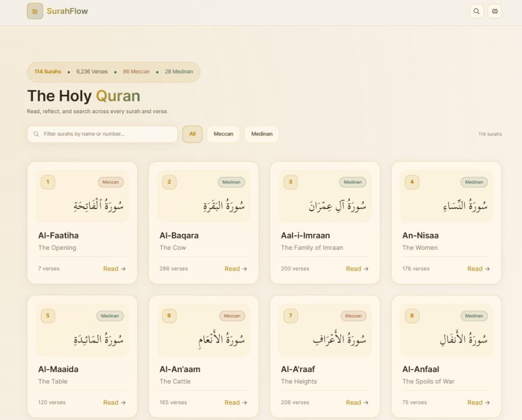Click the Meccan tag on Al-A'raaf card
This screenshot has height=420, width=522.
[x=354, y=316]
